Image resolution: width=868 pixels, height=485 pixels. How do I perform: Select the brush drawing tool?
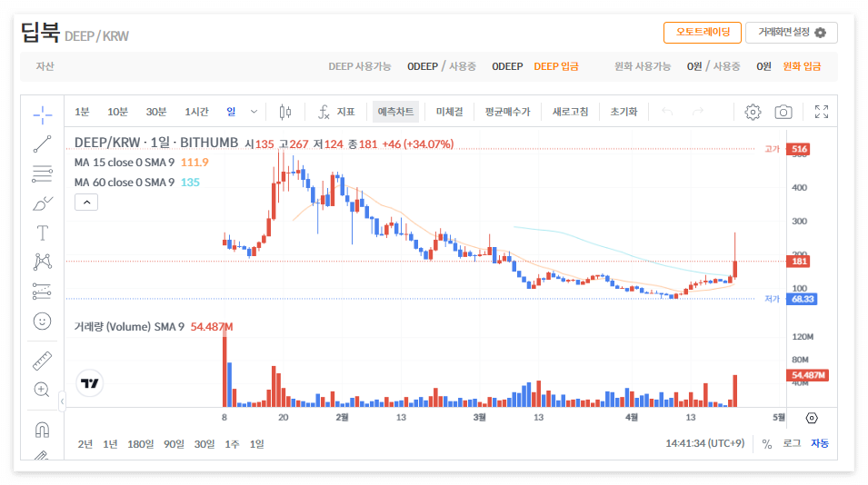[42, 203]
